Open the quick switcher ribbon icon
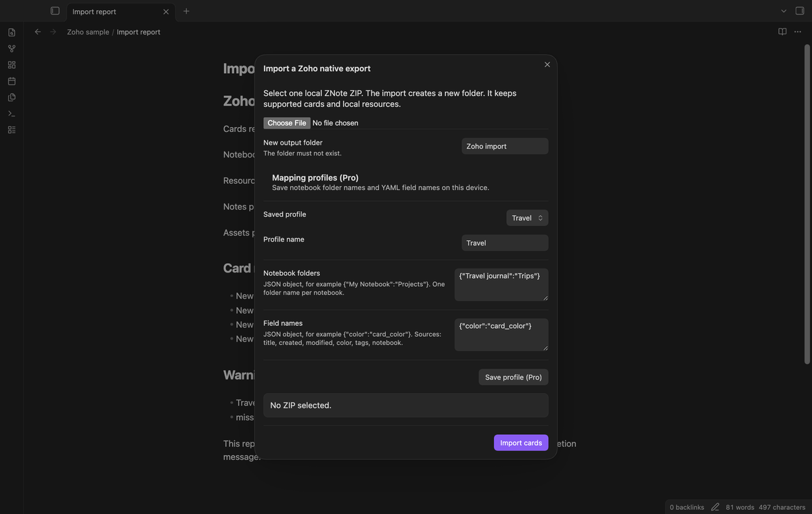Viewport: 812px width, 514px height. click(12, 32)
